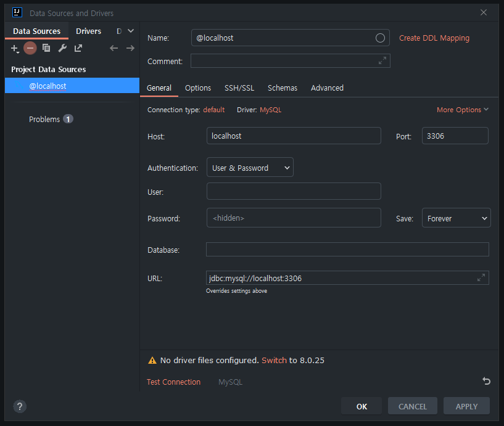
Task: Revert changes with the undo arrow icon
Action: 486,381
